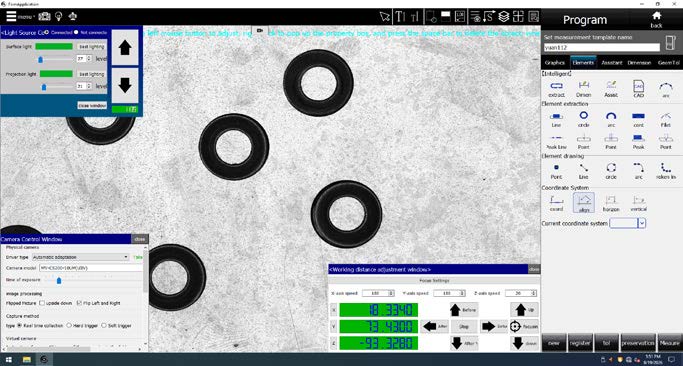Click the camera icon in top bar
683x366 pixels.
pos(44,17)
